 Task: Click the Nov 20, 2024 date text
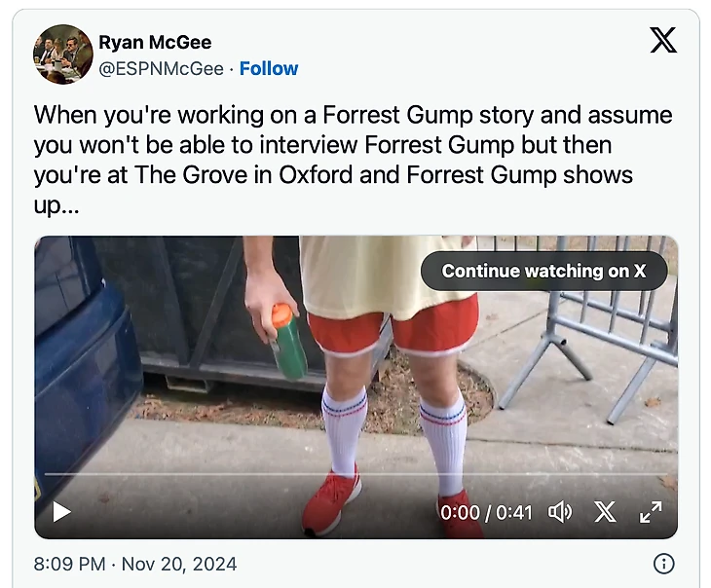click(178, 564)
